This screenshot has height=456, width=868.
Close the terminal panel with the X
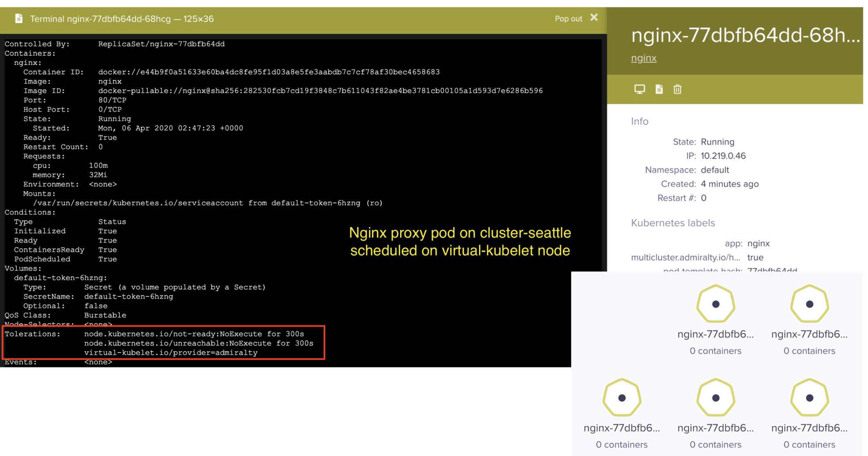pyautogui.click(x=594, y=17)
